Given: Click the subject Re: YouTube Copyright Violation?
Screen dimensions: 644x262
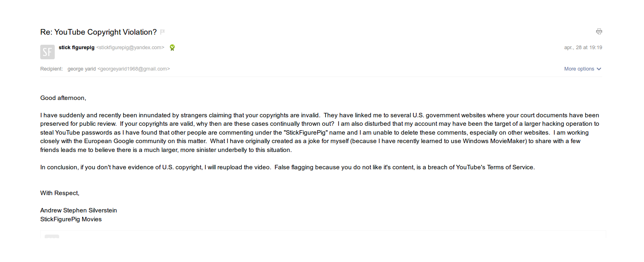Looking at the screenshot, I should (x=98, y=32).
